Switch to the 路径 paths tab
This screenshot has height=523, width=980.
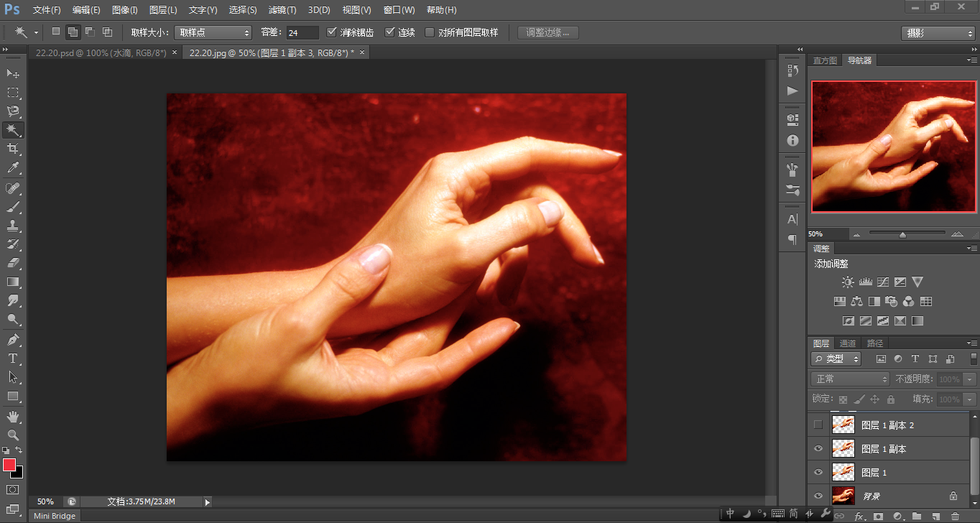tap(875, 343)
